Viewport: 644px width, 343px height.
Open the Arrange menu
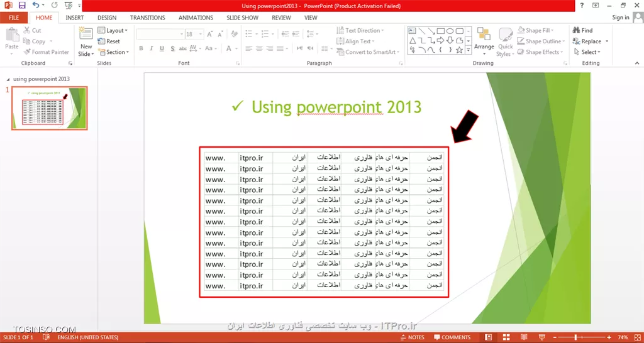484,42
